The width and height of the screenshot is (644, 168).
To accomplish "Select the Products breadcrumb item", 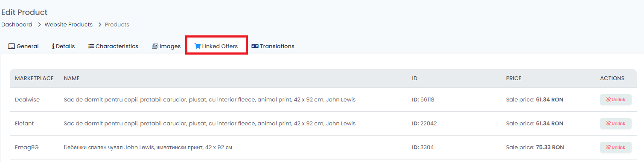I will click(117, 24).
